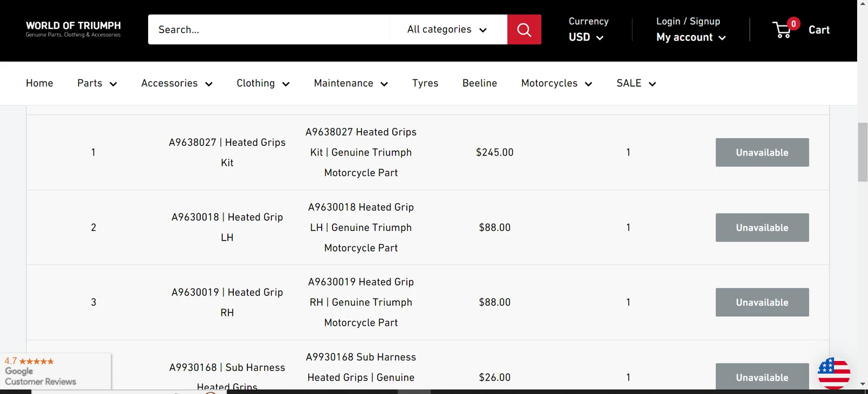Click the US flag country selector icon
The height and width of the screenshot is (394, 868).
[833, 373]
